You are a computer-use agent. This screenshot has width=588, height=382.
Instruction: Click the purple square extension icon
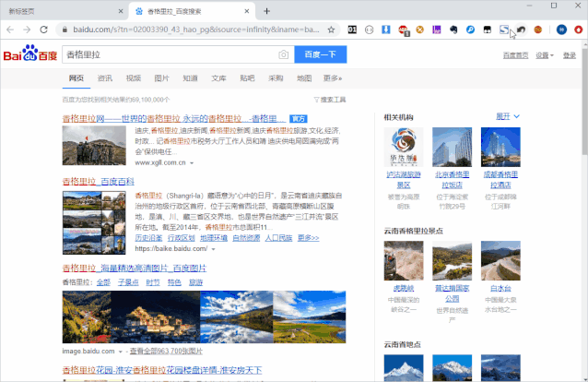tap(437, 30)
